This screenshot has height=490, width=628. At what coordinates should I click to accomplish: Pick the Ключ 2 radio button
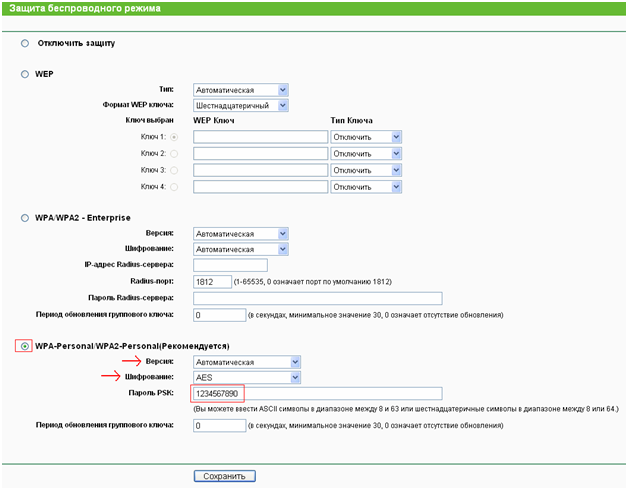click(x=174, y=153)
